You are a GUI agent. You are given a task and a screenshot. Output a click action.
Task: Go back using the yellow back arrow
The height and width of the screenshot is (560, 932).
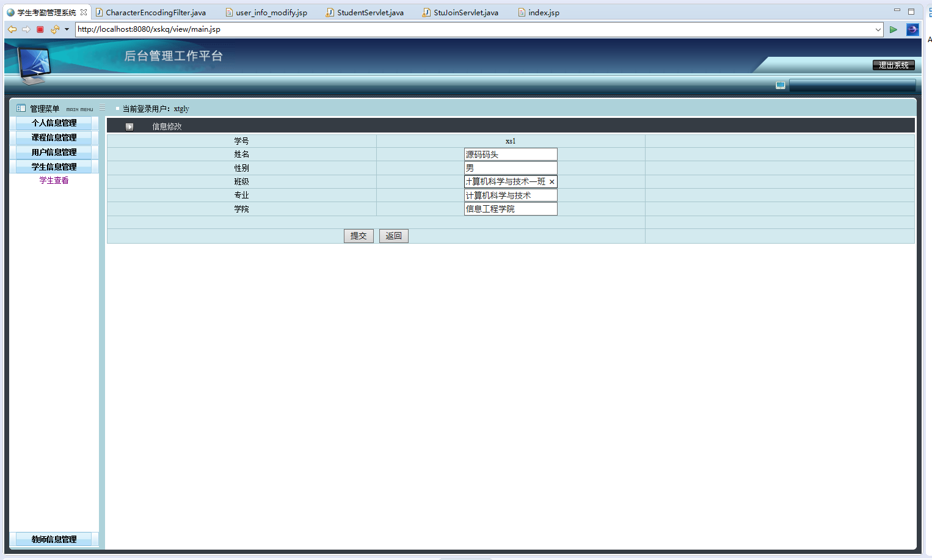pyautogui.click(x=12, y=29)
